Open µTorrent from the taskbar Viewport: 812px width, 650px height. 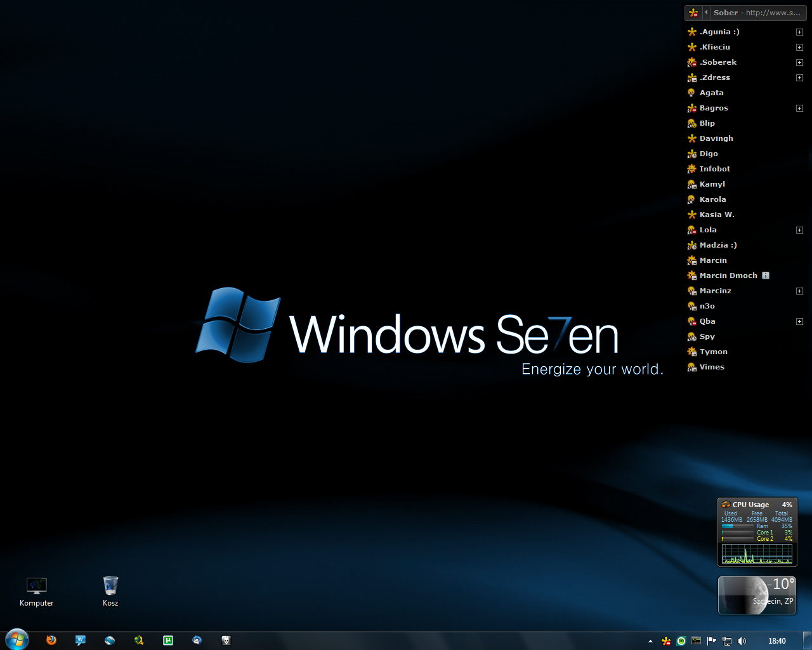tap(168, 640)
